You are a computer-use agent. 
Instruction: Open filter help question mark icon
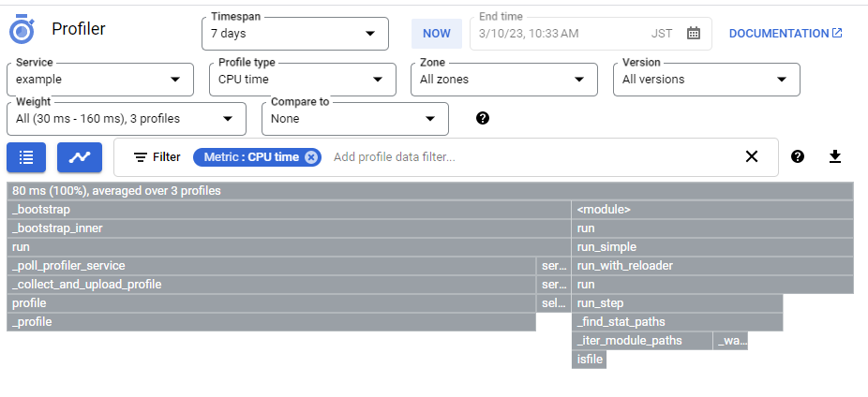(x=798, y=157)
